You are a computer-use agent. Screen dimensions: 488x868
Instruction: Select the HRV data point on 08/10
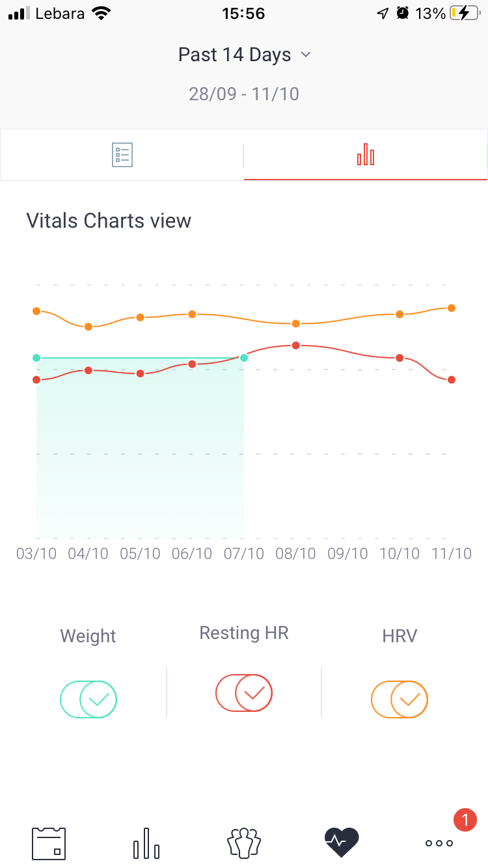296,323
